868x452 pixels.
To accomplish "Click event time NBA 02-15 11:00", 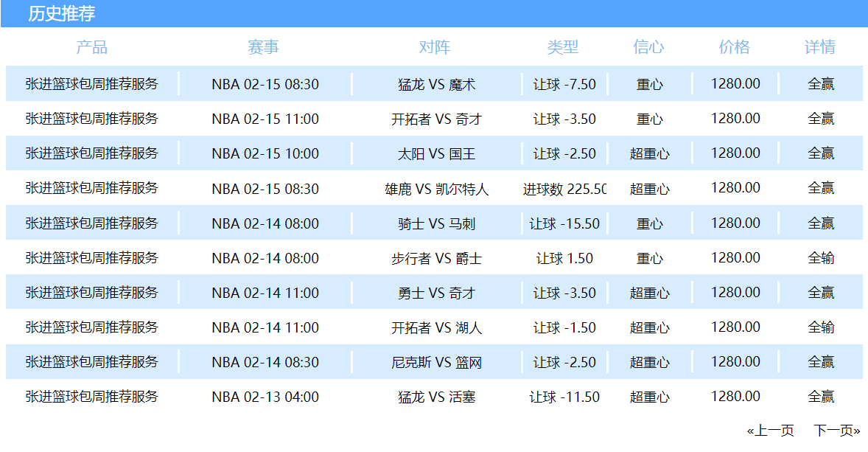I will tap(265, 119).
